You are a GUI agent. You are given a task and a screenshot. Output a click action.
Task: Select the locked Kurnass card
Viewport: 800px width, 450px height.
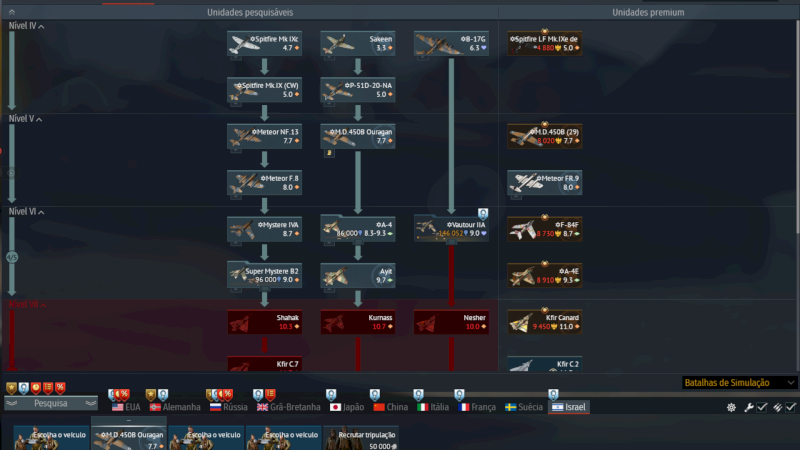[358, 322]
